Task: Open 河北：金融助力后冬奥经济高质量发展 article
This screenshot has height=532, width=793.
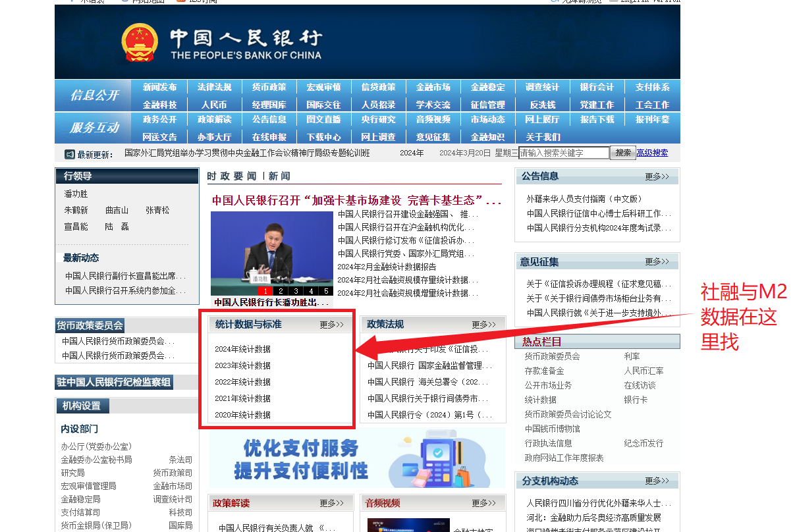Action: 593,518
